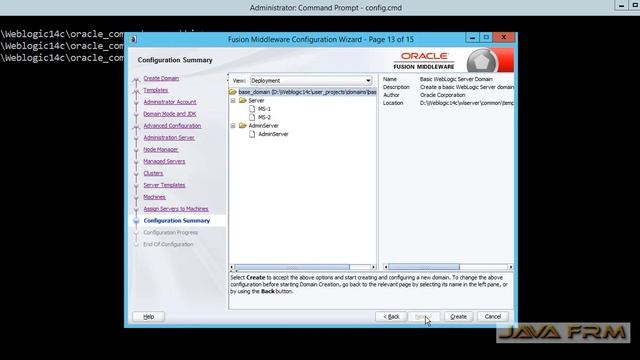Click the End Of Configuration step label
This screenshot has height=360, width=640.
point(168,244)
